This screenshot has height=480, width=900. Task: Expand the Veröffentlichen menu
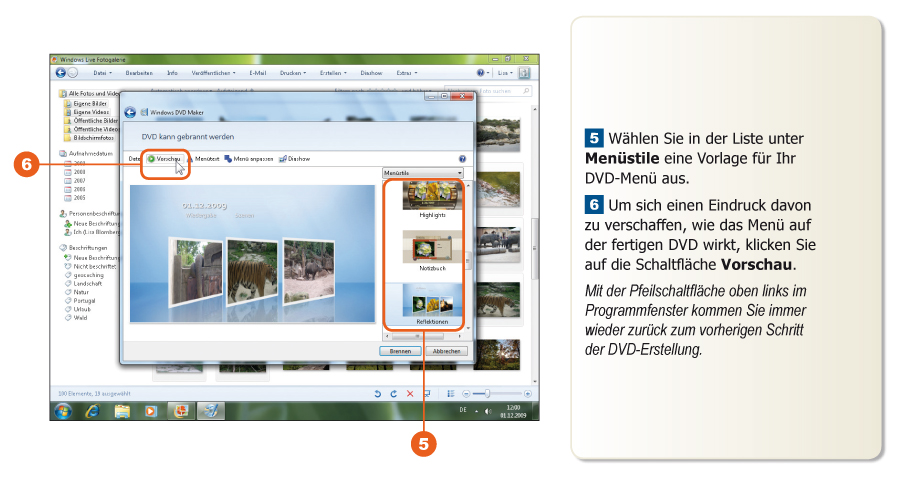pos(213,73)
